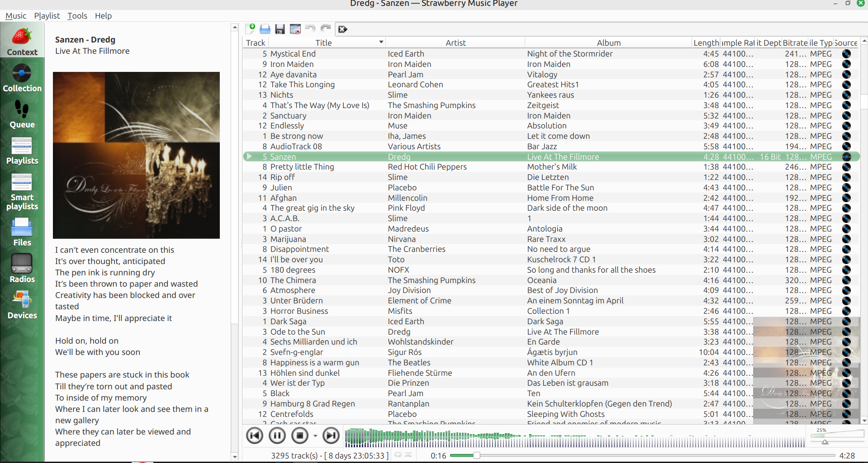Select the track Ode to the Sun
Screen dimensions: 868x463
coord(297,332)
